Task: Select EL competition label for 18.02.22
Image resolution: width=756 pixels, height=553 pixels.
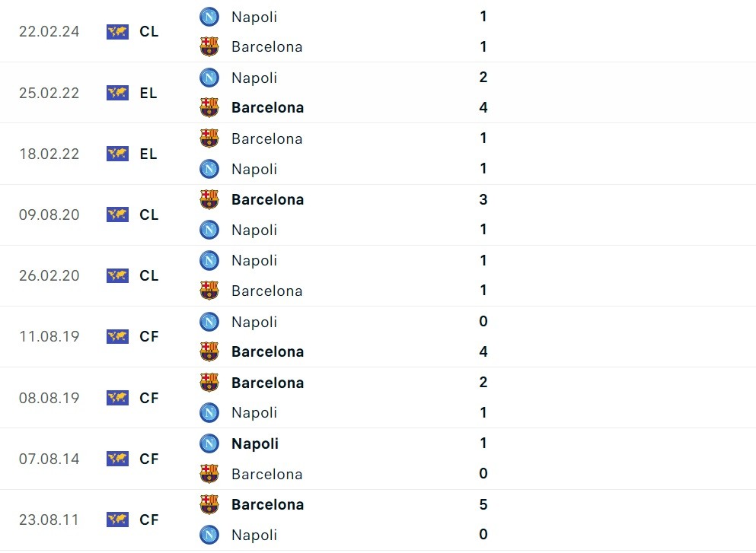Action: click(x=148, y=154)
